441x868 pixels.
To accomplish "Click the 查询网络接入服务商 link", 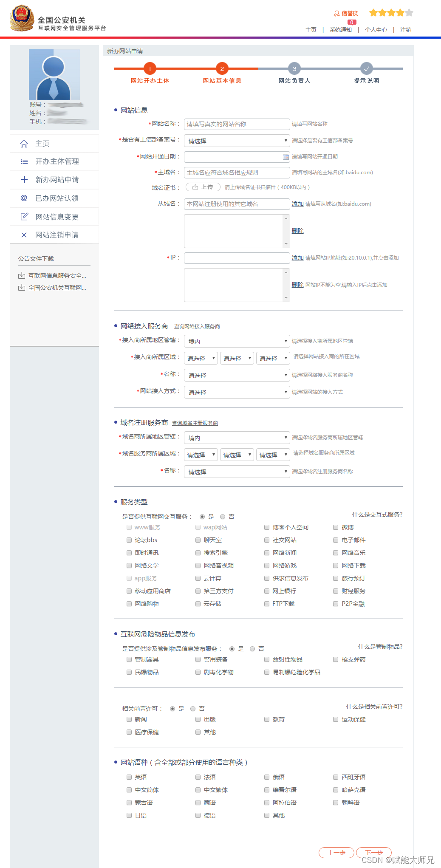I will coord(197,327).
